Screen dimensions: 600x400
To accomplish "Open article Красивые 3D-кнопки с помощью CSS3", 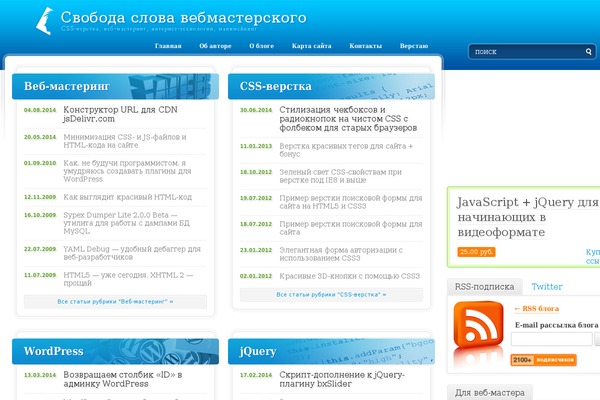I will [350, 276].
